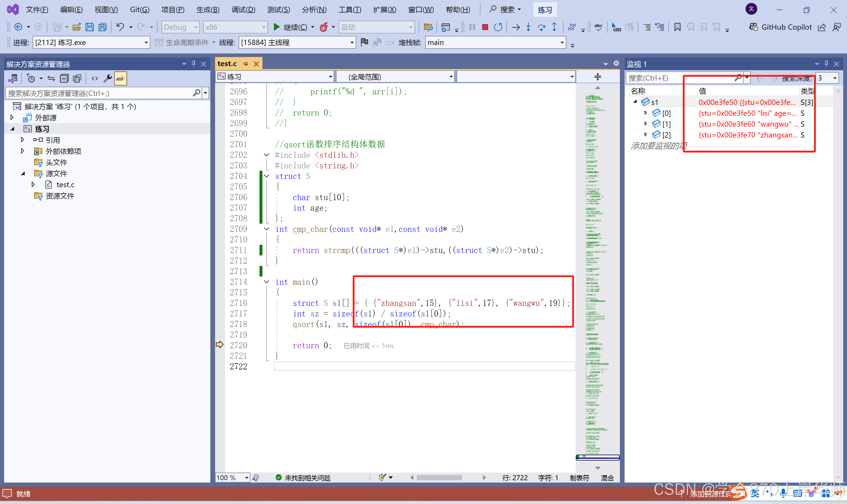This screenshot has width=847, height=504.
Task: Click the Restart debugging icon
Action: click(498, 27)
